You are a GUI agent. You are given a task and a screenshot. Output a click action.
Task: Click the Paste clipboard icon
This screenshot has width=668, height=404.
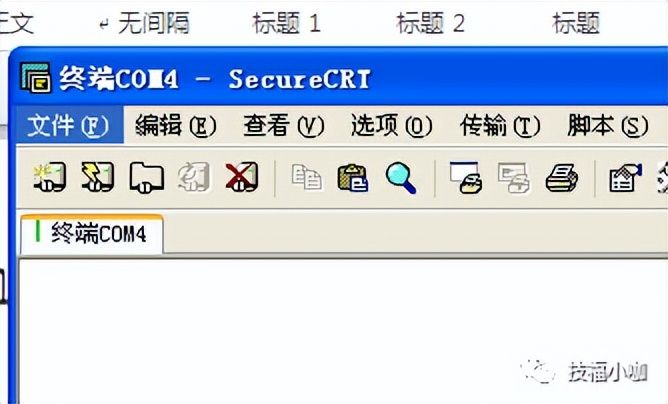click(x=353, y=178)
